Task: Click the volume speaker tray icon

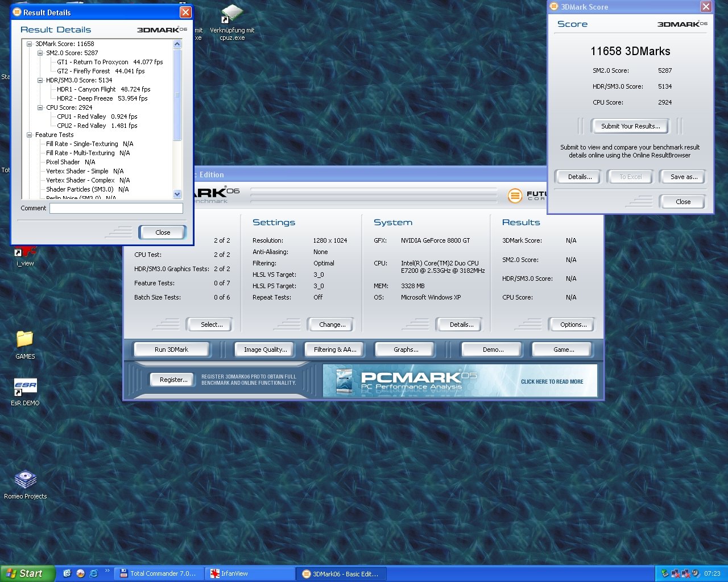Action: [x=696, y=573]
